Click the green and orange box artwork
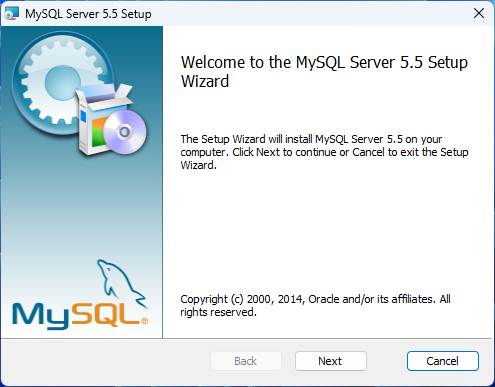Viewport: 495px width, 387px height. 99,132
